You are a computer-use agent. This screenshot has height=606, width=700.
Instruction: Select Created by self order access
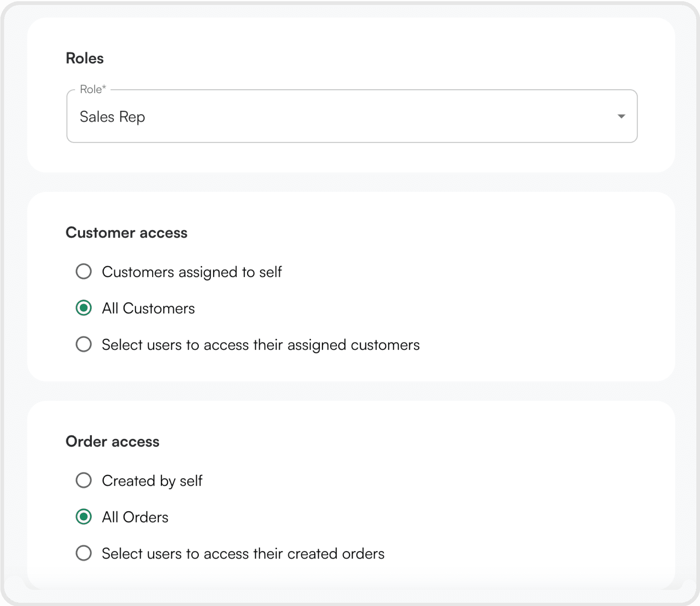coord(84,480)
